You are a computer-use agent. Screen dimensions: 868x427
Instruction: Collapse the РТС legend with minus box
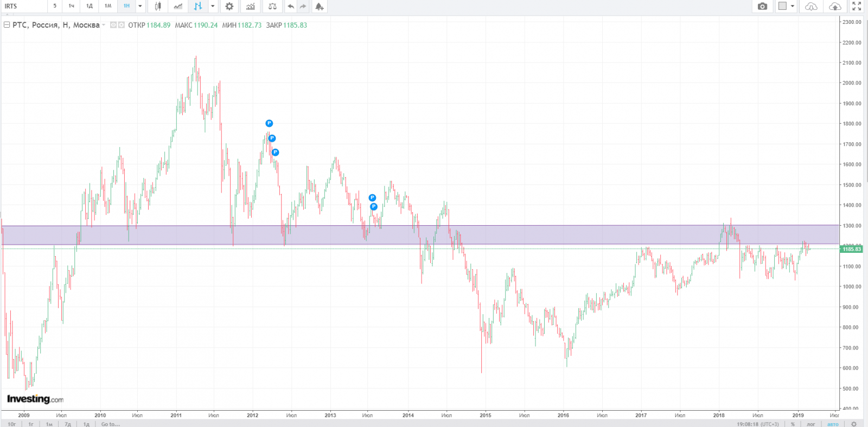7,25
